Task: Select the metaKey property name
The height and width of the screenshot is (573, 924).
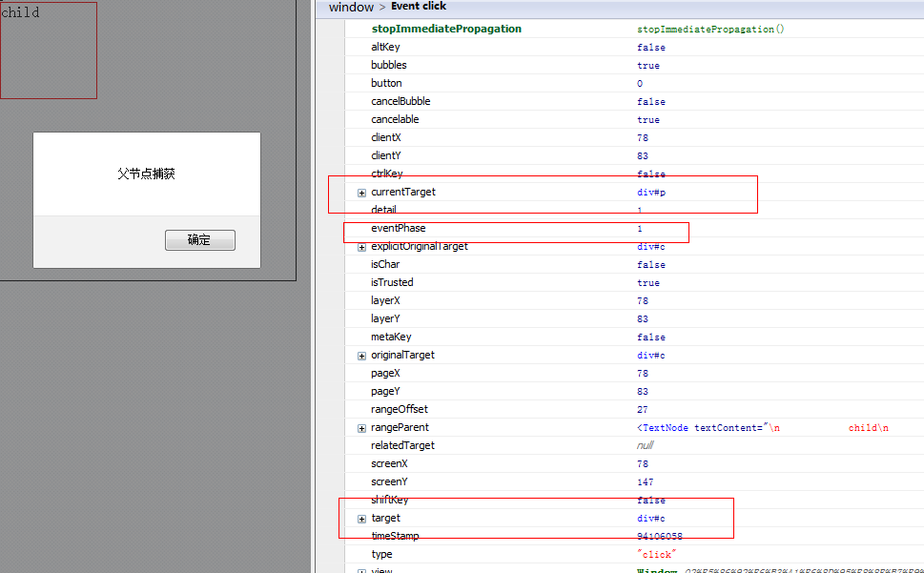Action: (x=391, y=337)
